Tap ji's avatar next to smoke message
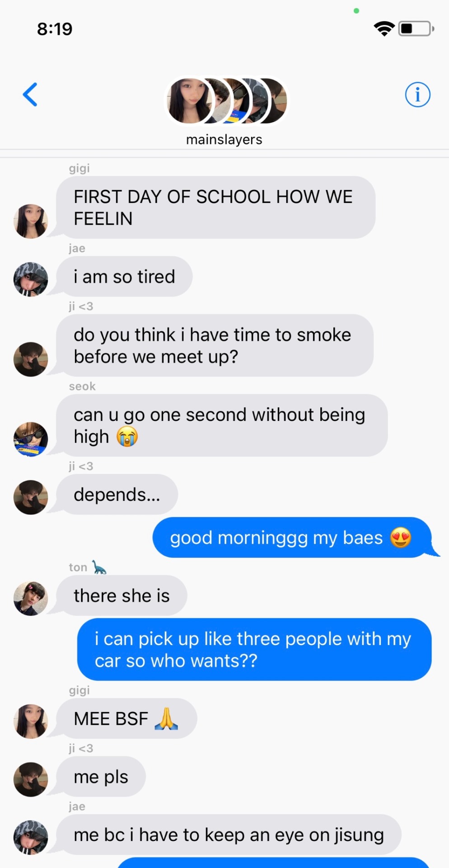Viewport: 449px width, 868px height. 31,359
